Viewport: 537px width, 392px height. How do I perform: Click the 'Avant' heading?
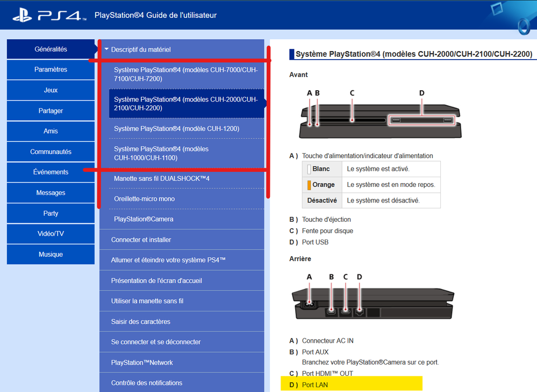pyautogui.click(x=298, y=75)
